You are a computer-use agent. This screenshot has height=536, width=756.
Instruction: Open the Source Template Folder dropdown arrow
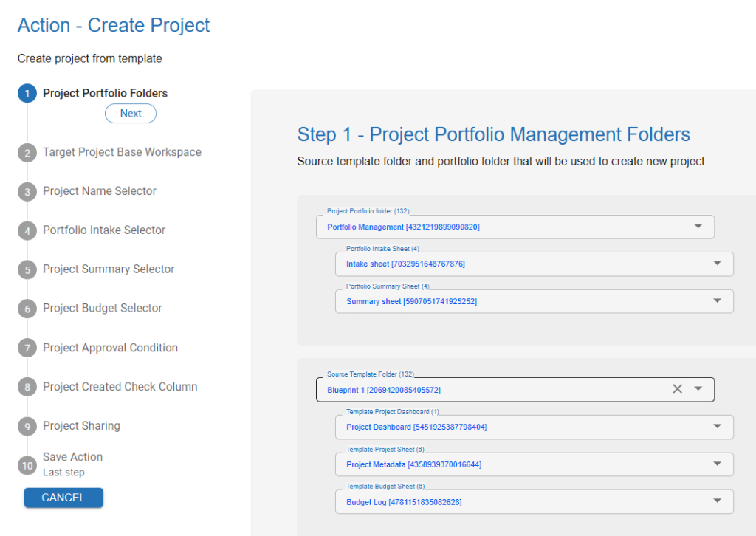coord(698,389)
